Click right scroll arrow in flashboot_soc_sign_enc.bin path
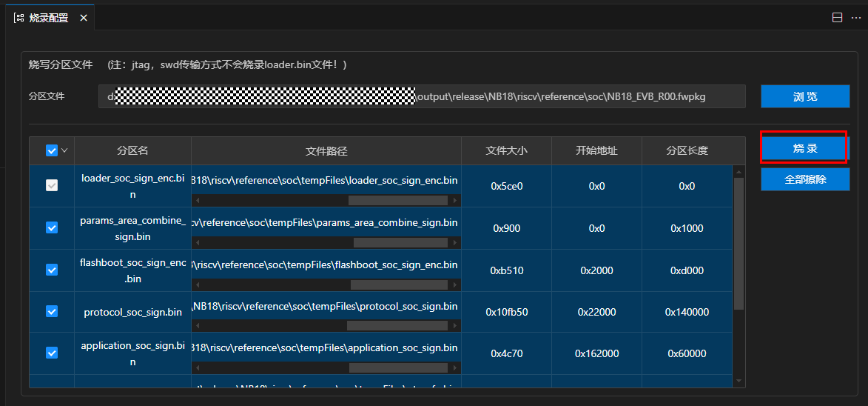The height and width of the screenshot is (406, 868). coord(456,284)
